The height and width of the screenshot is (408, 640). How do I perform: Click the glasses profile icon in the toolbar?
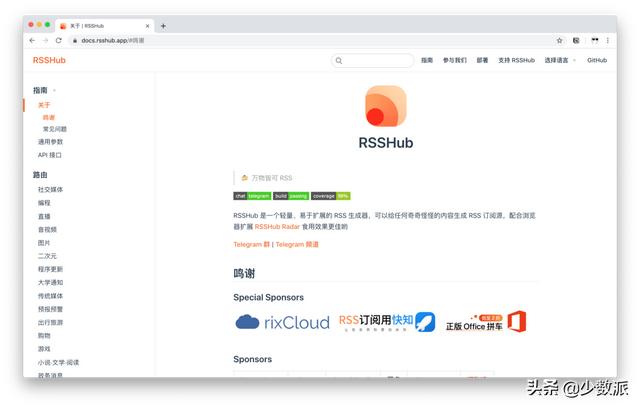click(595, 40)
